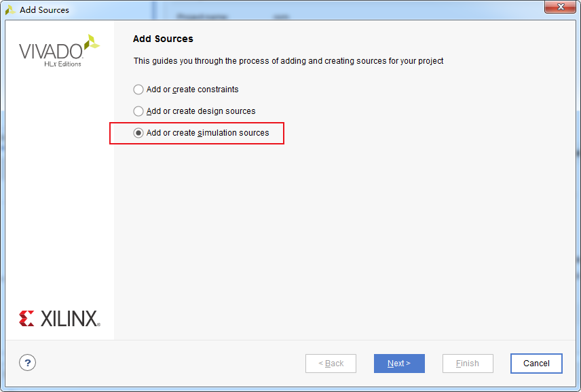
Task: Close the Add Sources dialog window
Action: tap(561, 7)
